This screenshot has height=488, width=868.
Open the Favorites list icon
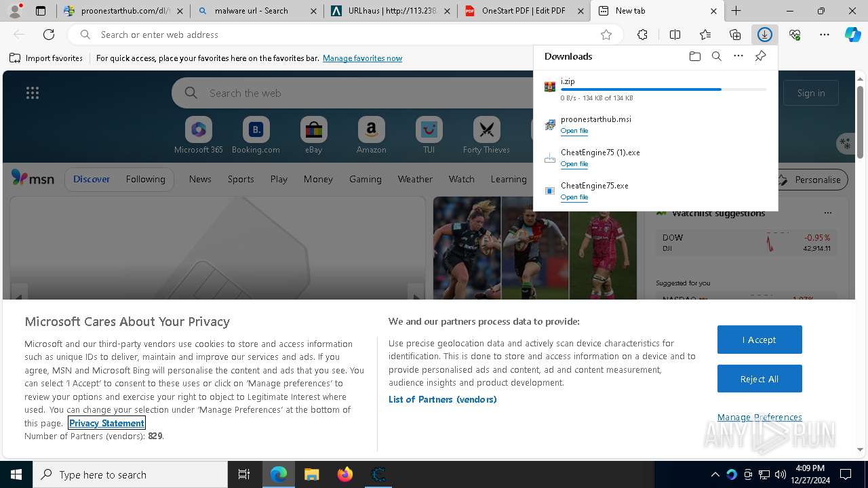705,35
